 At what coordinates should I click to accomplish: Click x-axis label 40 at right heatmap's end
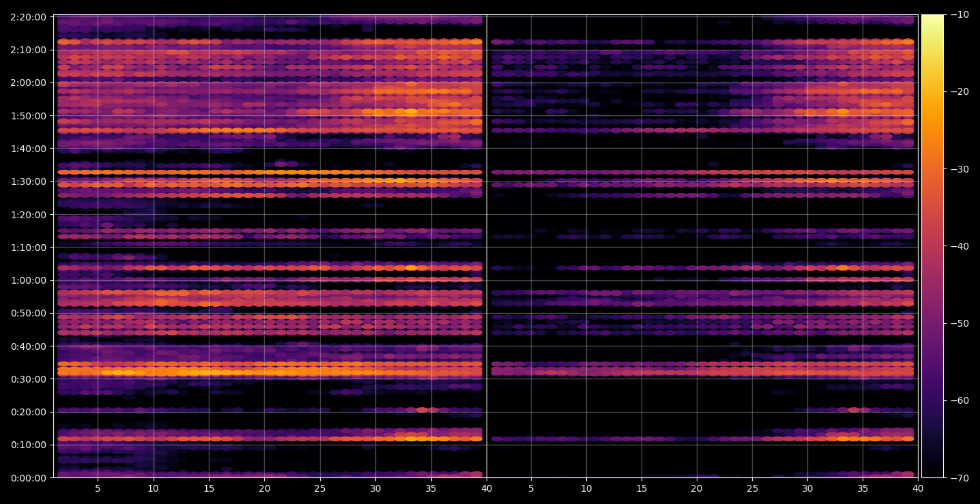click(919, 488)
